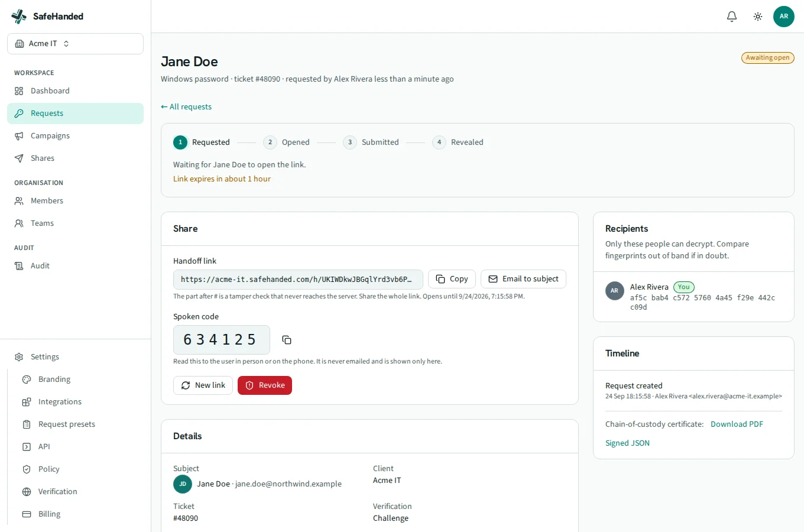Screen dimensions: 804x532
Task: Click Email to subject button
Action: 523,279
